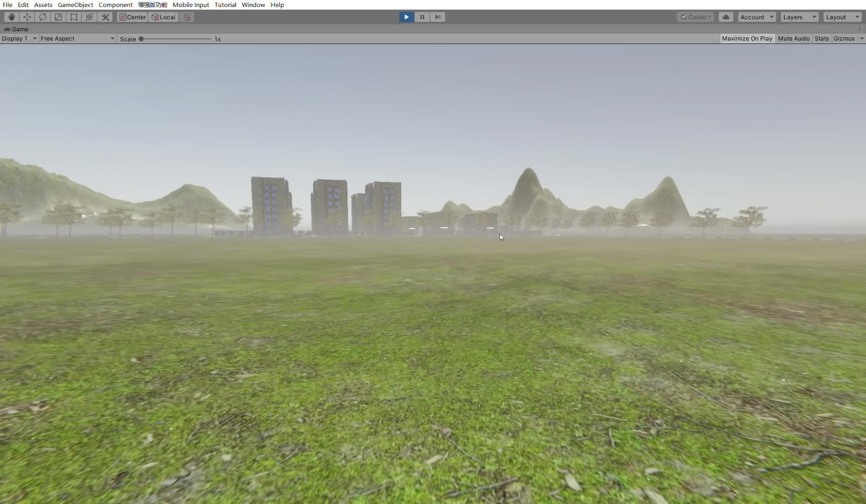This screenshot has height=504, width=866.
Task: Open the Display 1 dropdown
Action: click(x=19, y=39)
